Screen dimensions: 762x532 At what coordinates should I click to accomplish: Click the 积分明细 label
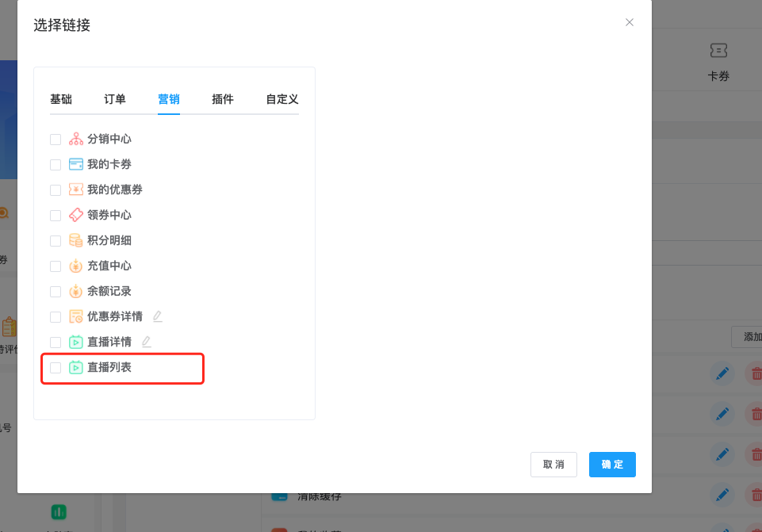pos(109,240)
